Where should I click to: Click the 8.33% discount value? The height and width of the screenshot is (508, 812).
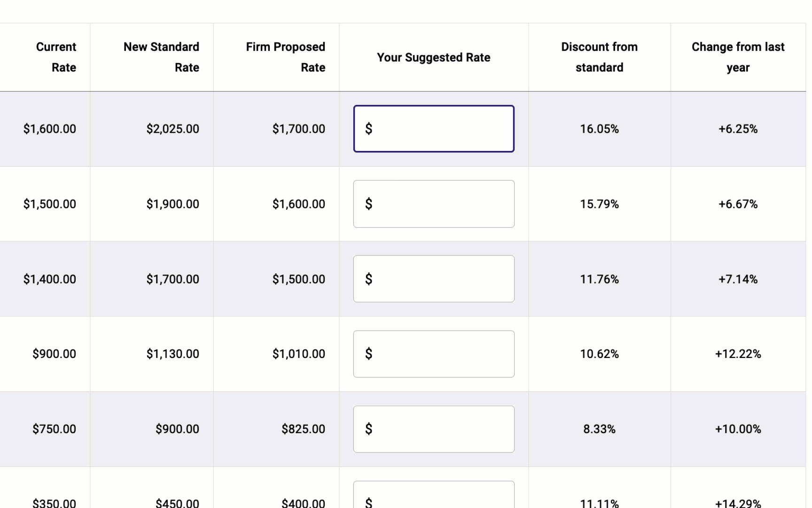coord(599,429)
